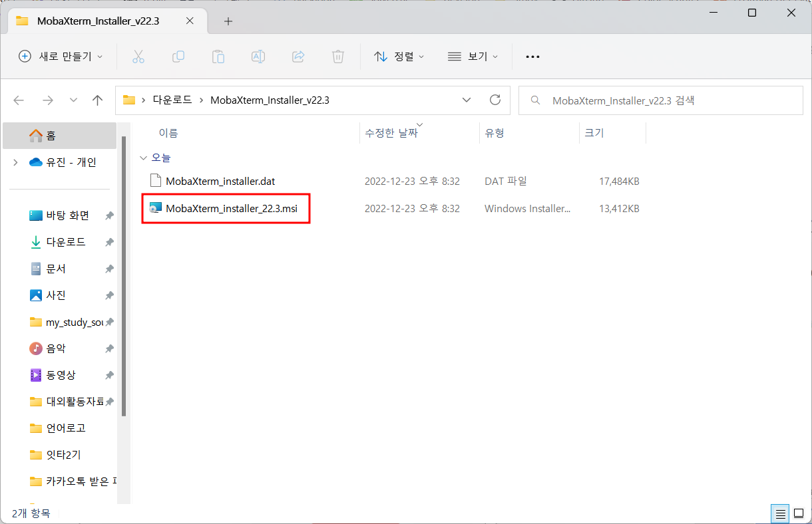
Task: Click the search magnifier icon
Action: 534,100
